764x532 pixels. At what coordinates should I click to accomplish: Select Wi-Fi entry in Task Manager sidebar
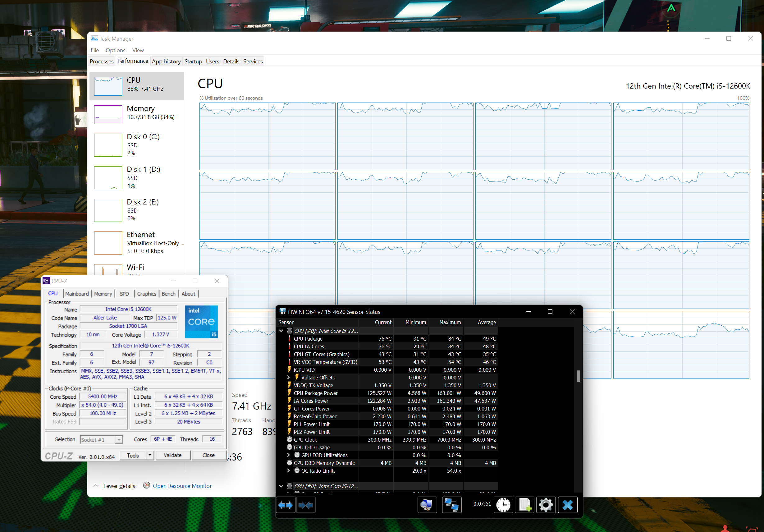click(137, 268)
